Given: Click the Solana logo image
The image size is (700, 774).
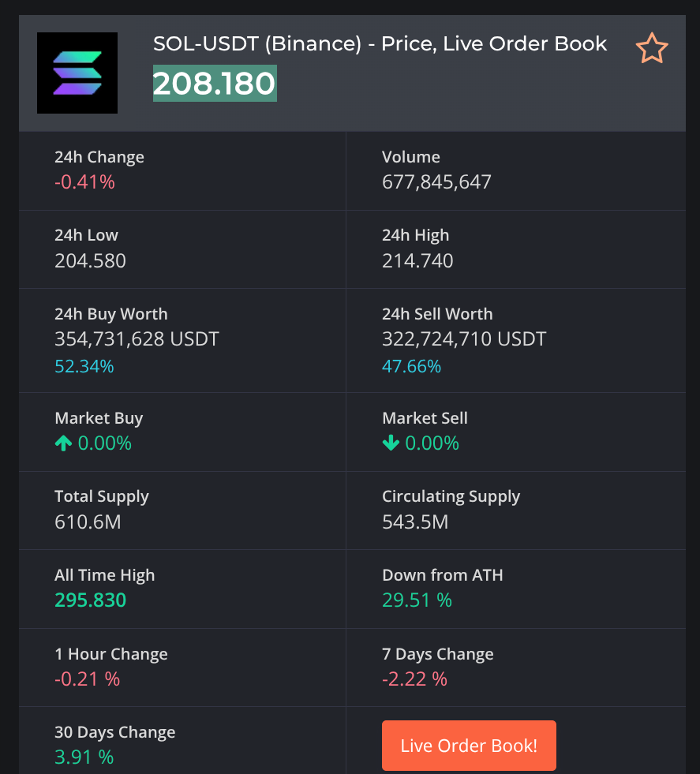Looking at the screenshot, I should point(77,73).
